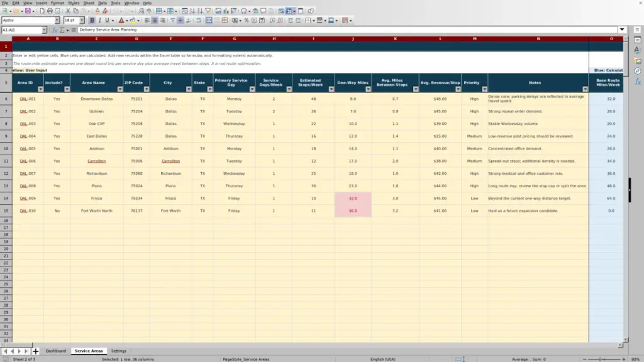
Task: Open sidebar Gallery panel icon
Action: point(638,61)
